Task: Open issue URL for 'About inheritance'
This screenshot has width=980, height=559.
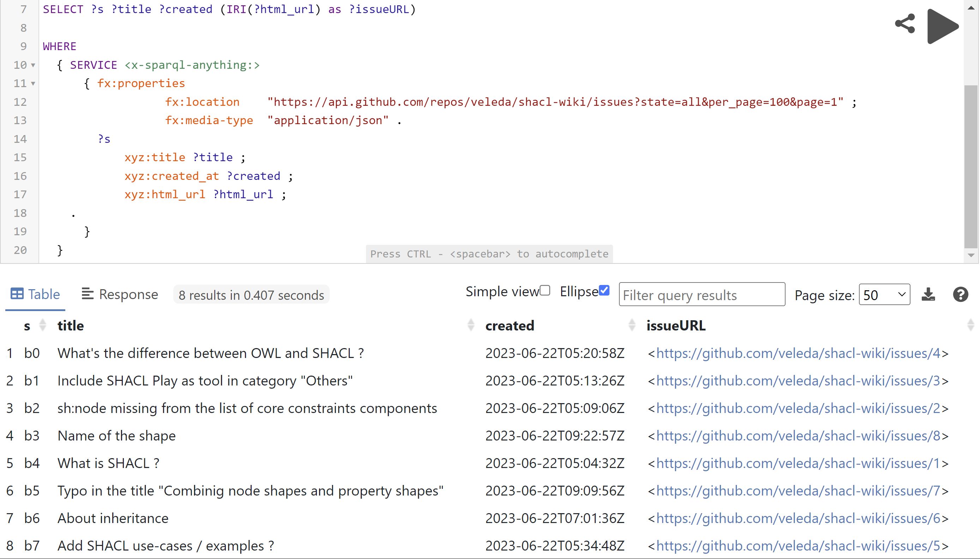Action: tap(798, 518)
